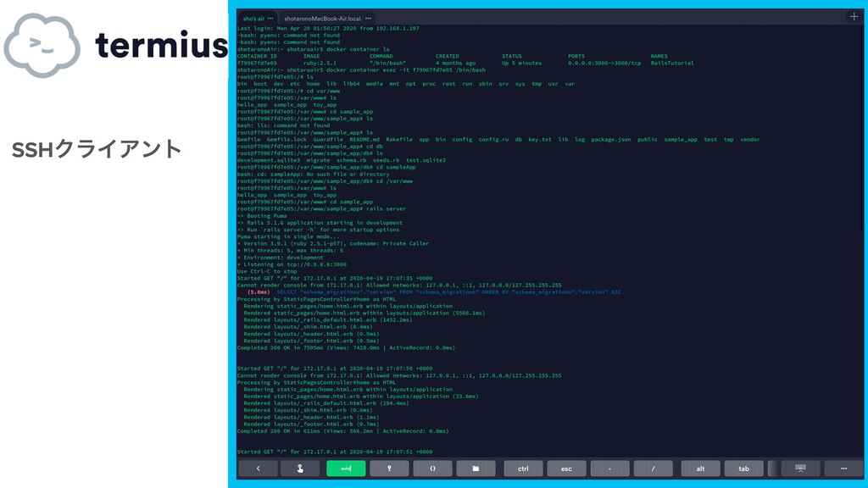Tap the alt modifier key
868x488 pixels.
coord(700,469)
